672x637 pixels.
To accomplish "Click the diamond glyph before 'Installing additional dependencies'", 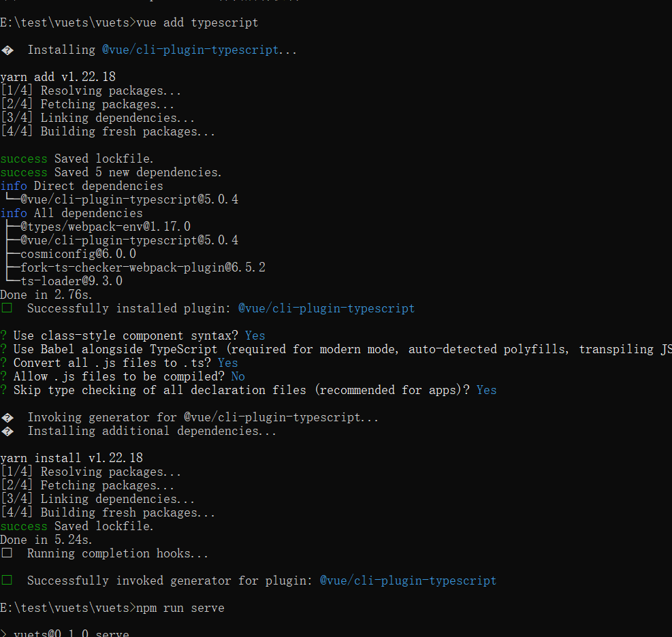I will pyautogui.click(x=7, y=431).
